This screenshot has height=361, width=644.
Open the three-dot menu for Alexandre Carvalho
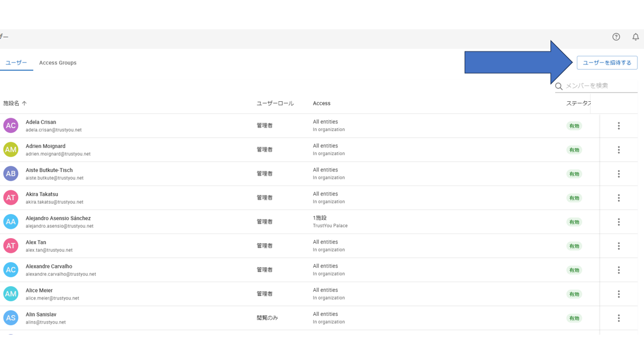pos(618,270)
